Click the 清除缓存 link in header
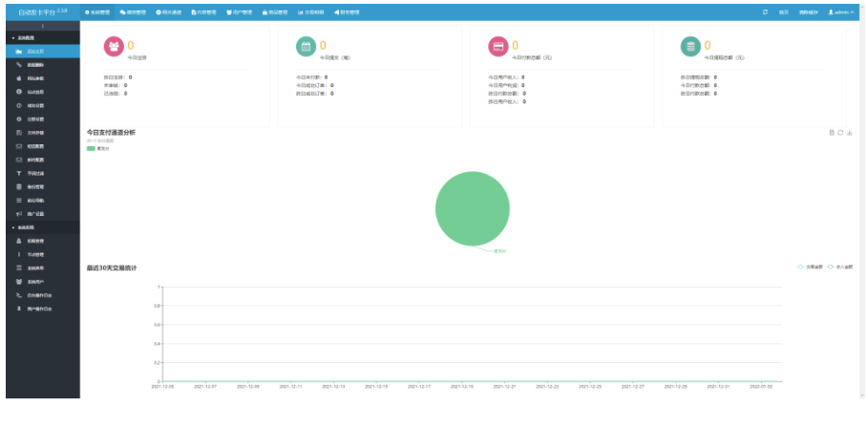This screenshot has height=429, width=868. point(808,12)
